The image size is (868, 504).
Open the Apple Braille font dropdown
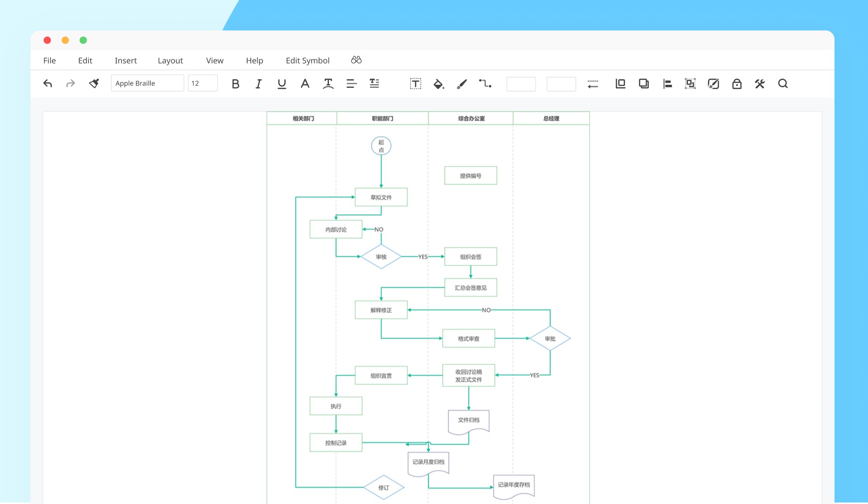point(147,83)
